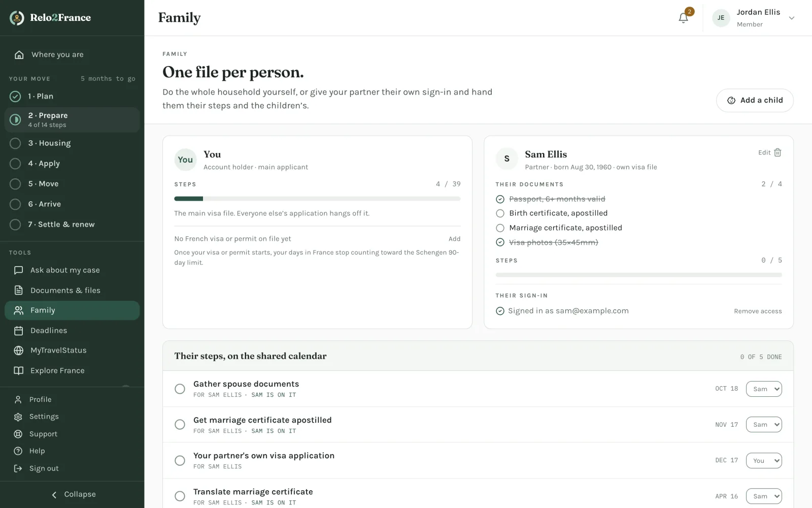Click the JE avatar circle
The height and width of the screenshot is (508, 812).
721,18
